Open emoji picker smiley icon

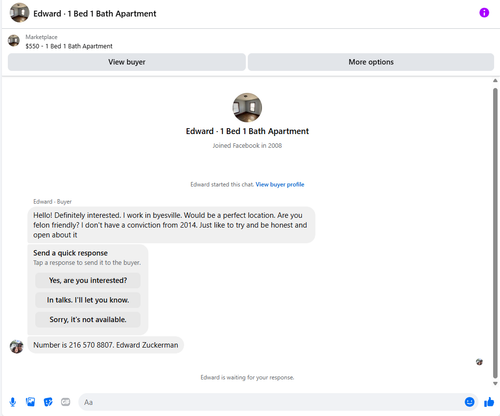point(469,402)
